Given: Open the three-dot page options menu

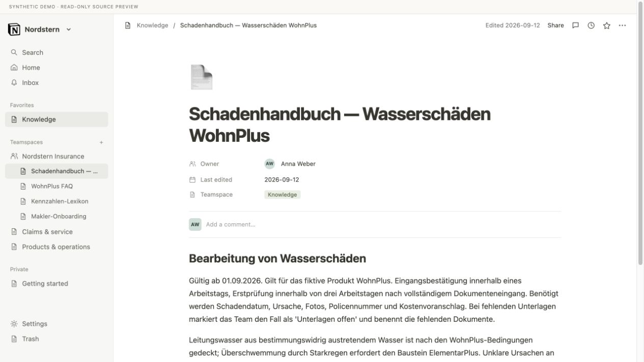Looking at the screenshot, I should 622,25.
